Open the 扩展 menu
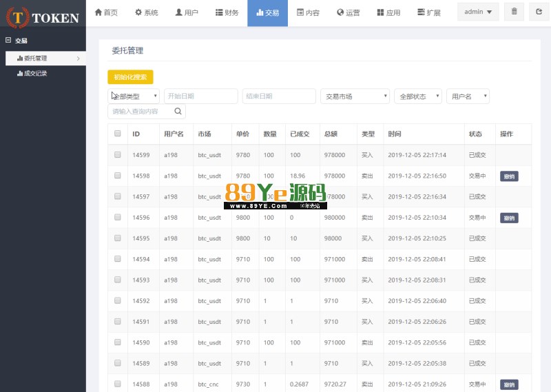The width and height of the screenshot is (551, 392). point(428,12)
